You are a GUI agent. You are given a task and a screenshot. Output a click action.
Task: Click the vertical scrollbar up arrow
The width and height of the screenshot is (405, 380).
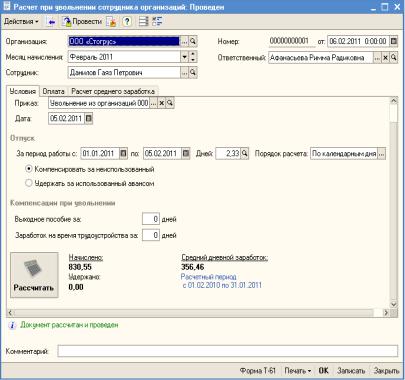point(394,101)
